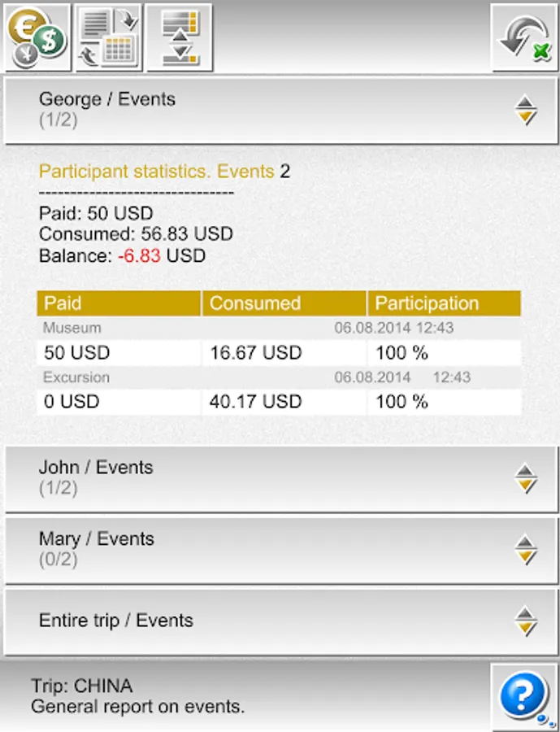The height and width of the screenshot is (732, 560).
Task: Open the currency coins icon
Action: pos(37,37)
